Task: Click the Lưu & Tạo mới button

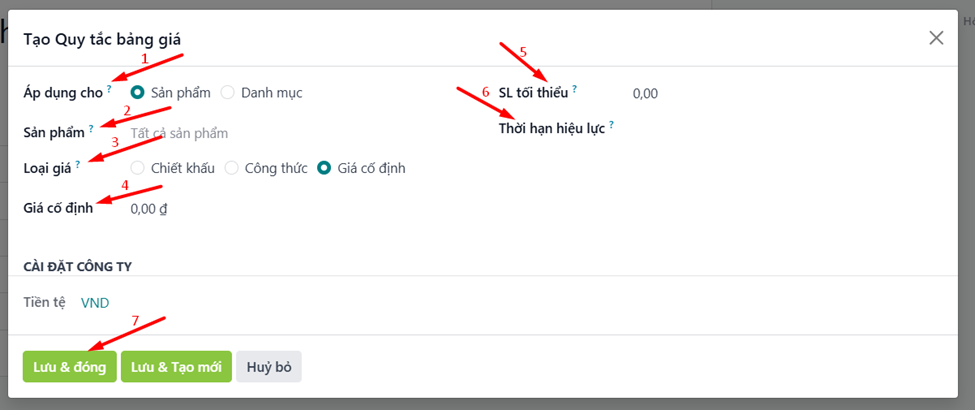Action: [x=176, y=366]
